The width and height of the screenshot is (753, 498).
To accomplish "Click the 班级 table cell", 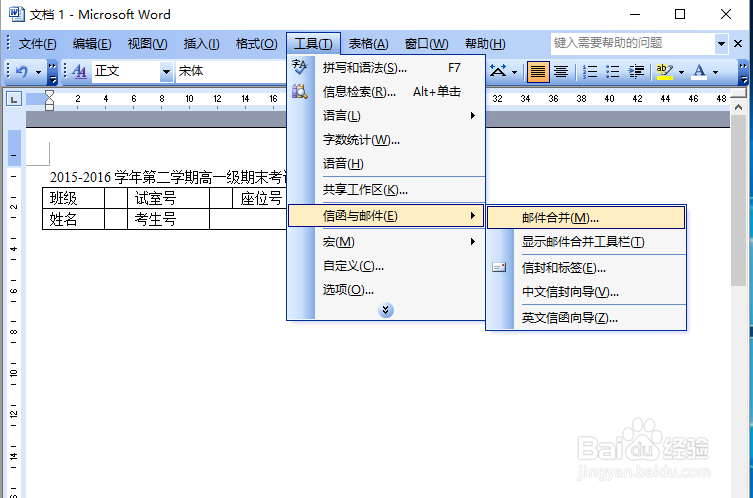I will (x=73, y=198).
